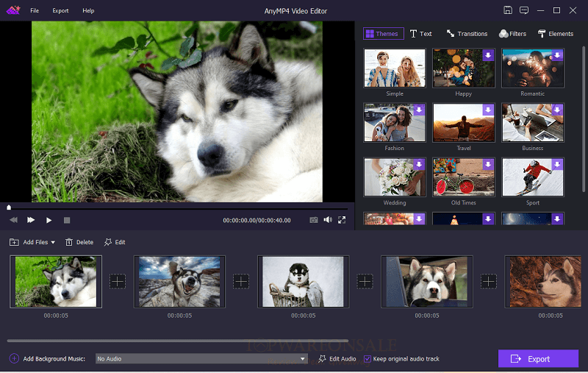Click the timeline horizontal scrollbar
This screenshot has width=588, height=373.
pos(177,341)
